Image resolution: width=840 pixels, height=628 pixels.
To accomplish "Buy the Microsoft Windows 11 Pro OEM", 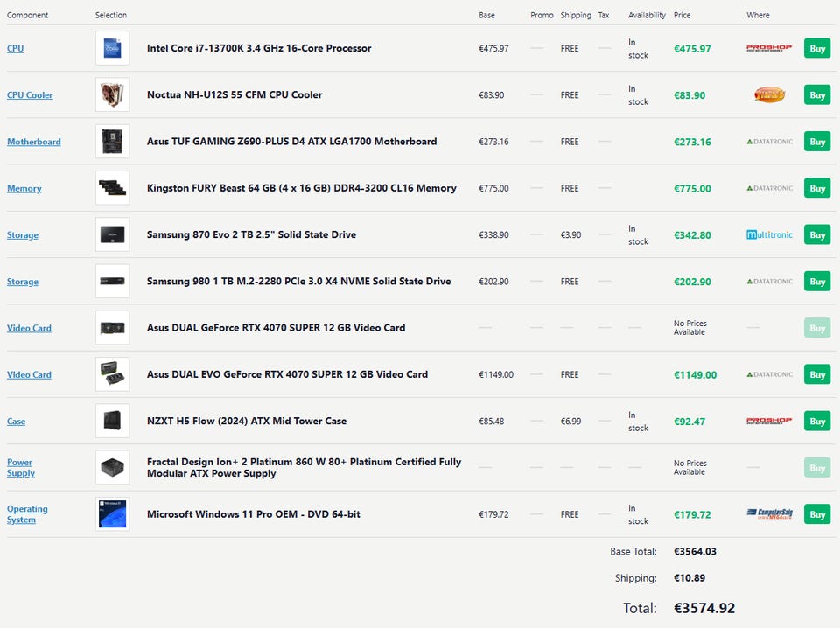I will point(817,514).
